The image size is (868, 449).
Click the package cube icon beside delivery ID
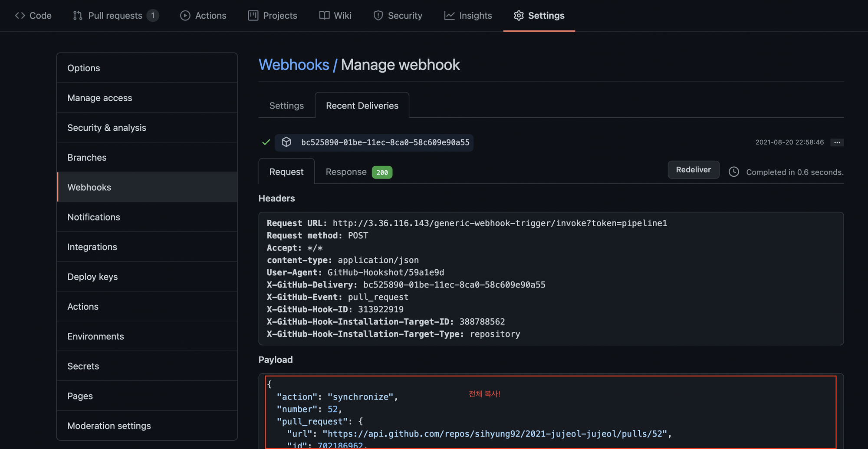pos(286,142)
